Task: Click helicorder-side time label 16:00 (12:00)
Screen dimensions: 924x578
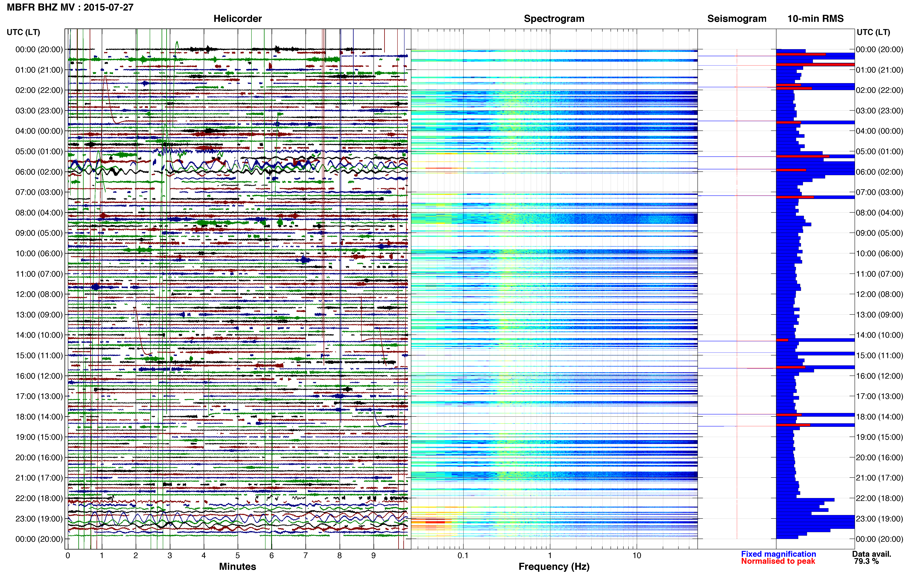Action: (39, 376)
